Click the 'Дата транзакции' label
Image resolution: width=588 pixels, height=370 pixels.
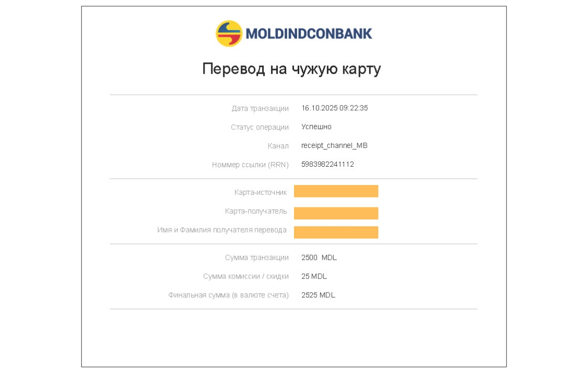point(260,109)
